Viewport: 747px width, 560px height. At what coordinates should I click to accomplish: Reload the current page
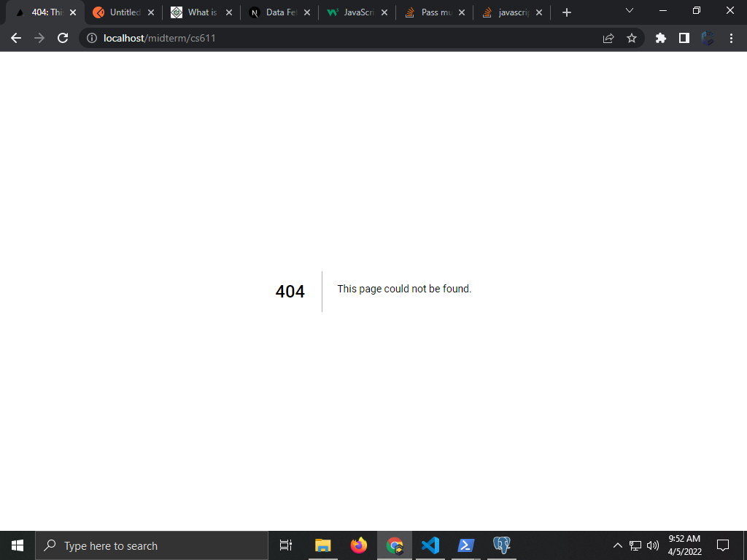pyautogui.click(x=63, y=38)
